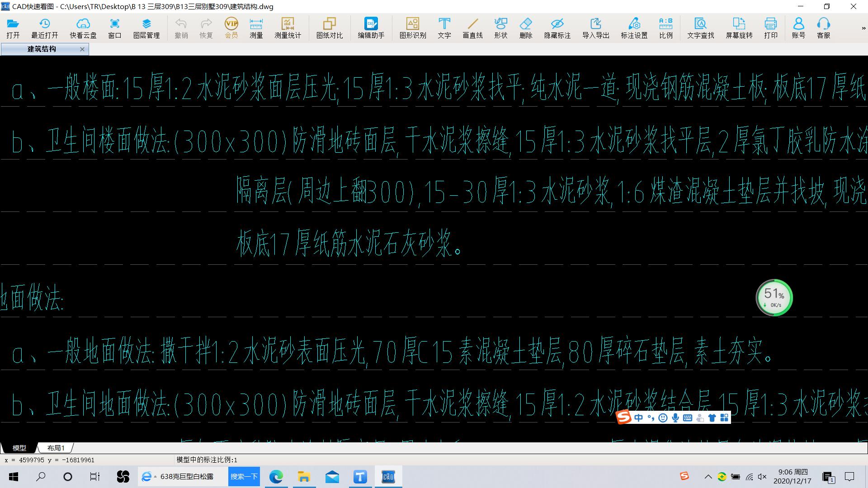Open 文字查找 text search
This screenshot has height=488, width=868.
point(701,28)
